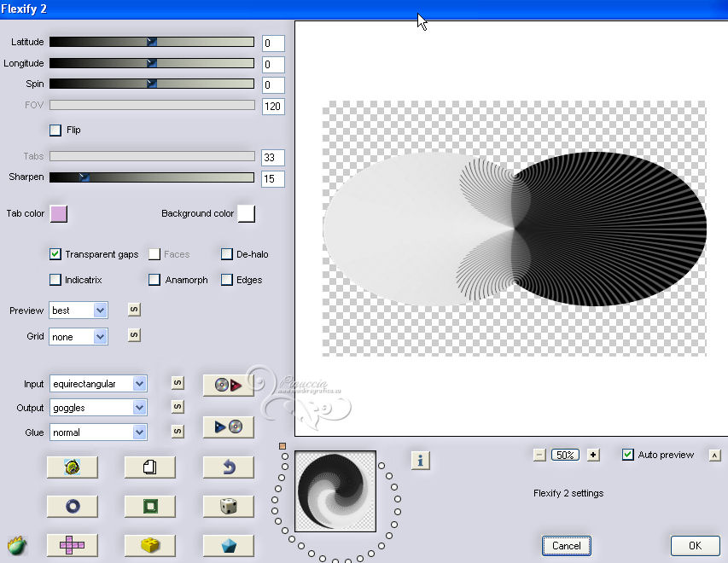Click the info button beside thumbnail
728x563 pixels.
420,461
